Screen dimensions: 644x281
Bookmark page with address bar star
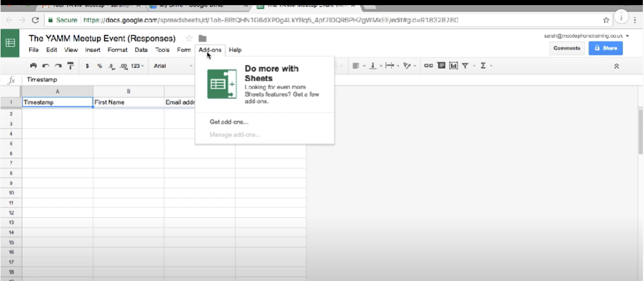[606, 19]
